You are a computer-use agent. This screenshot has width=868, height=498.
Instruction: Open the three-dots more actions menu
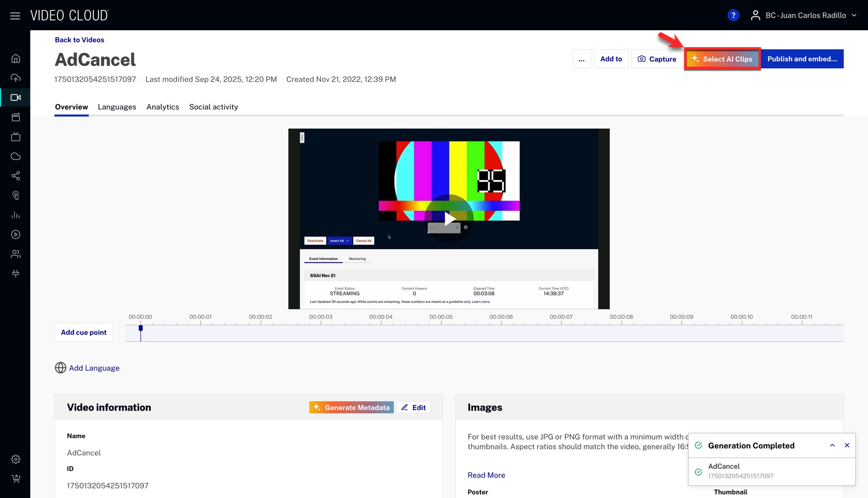[581, 59]
